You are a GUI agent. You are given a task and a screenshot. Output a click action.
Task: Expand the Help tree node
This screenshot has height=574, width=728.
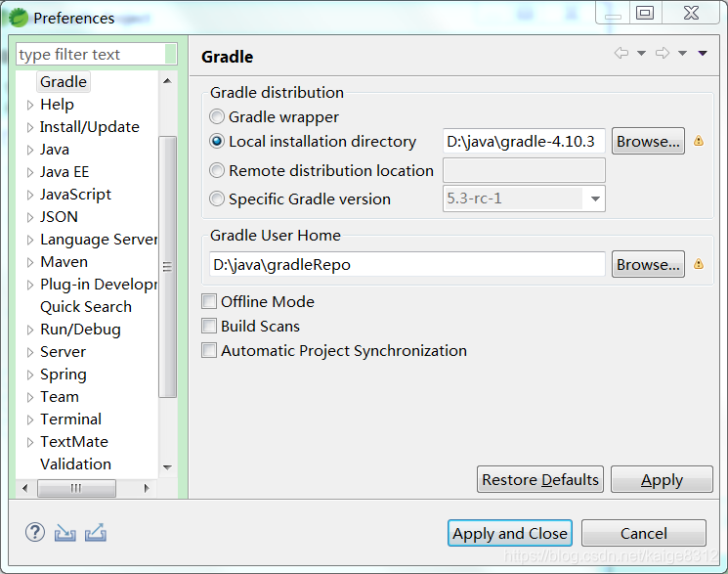click(x=30, y=105)
